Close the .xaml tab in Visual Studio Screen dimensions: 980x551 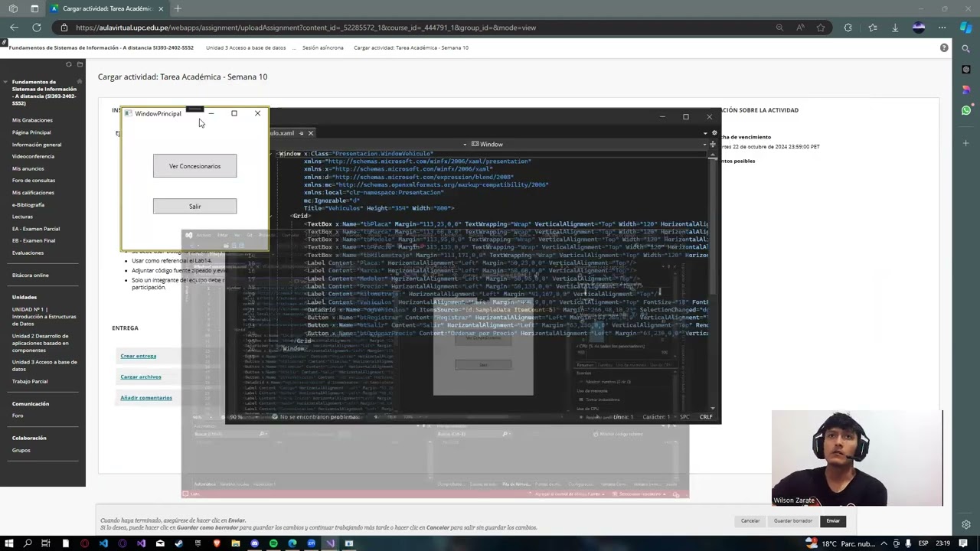pos(310,133)
